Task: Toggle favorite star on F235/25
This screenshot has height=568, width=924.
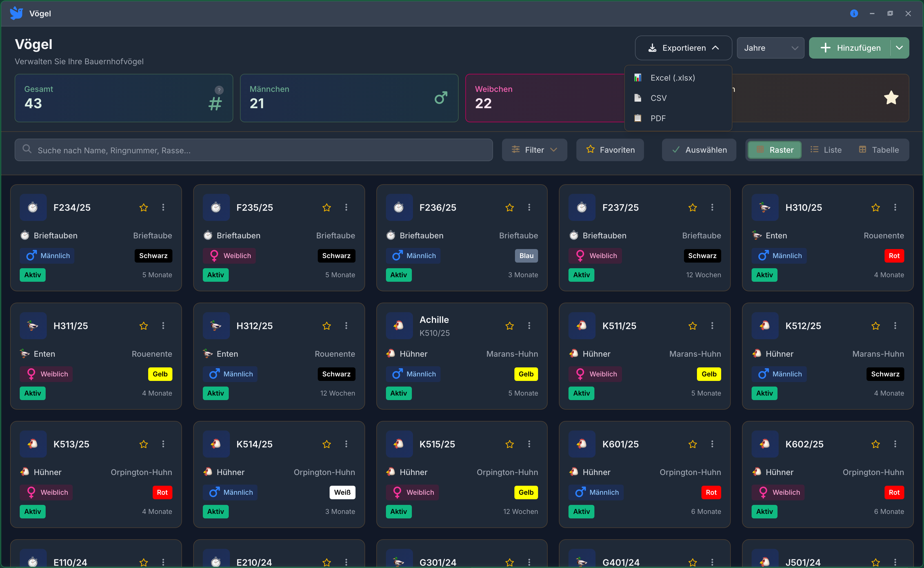Action: click(x=327, y=207)
